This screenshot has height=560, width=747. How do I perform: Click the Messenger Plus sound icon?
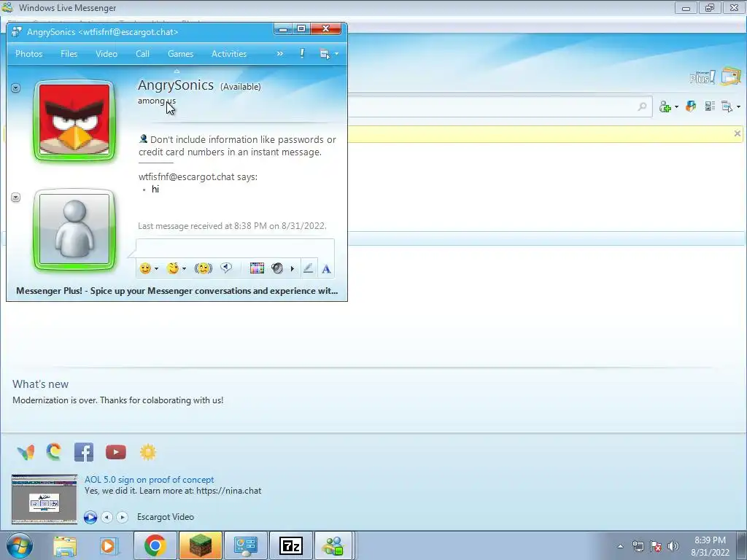[x=276, y=268]
